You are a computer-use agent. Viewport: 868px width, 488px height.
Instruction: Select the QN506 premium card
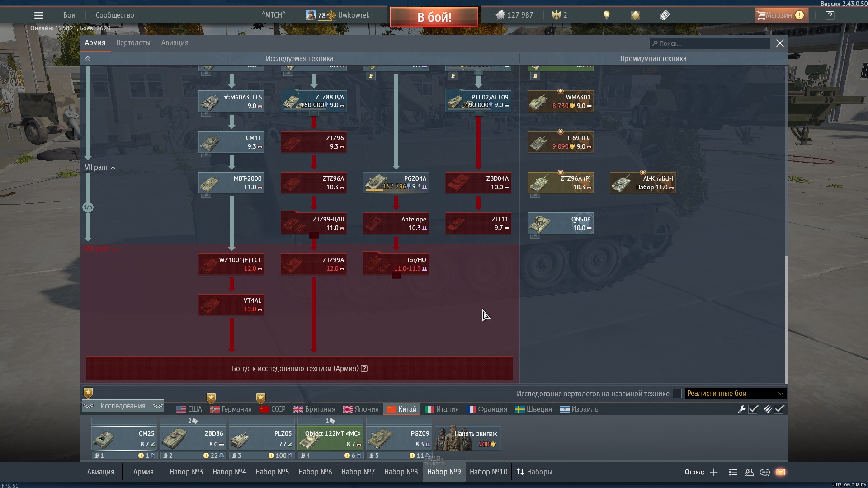(x=561, y=224)
